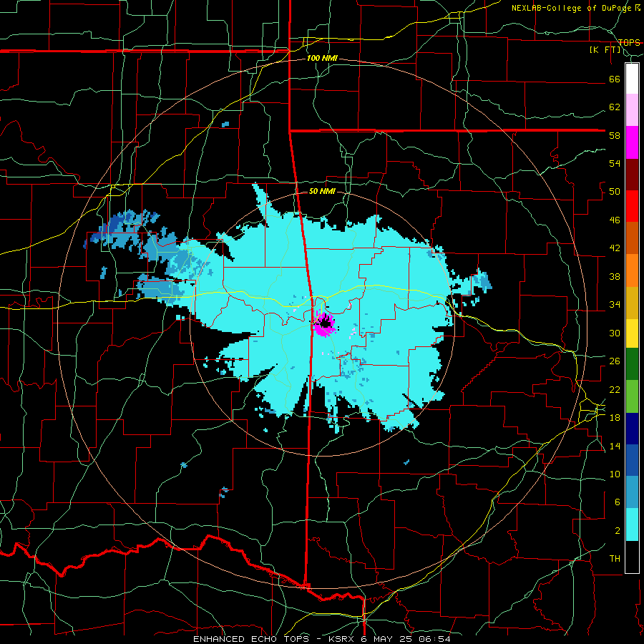Click the light green 26 kft legend swatch

click(x=632, y=396)
